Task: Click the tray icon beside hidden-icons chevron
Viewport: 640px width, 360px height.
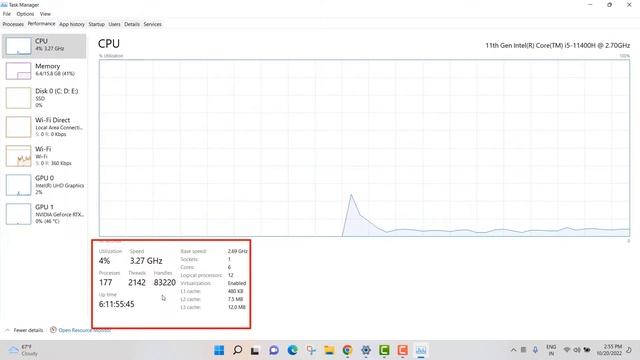Action: coord(523,350)
